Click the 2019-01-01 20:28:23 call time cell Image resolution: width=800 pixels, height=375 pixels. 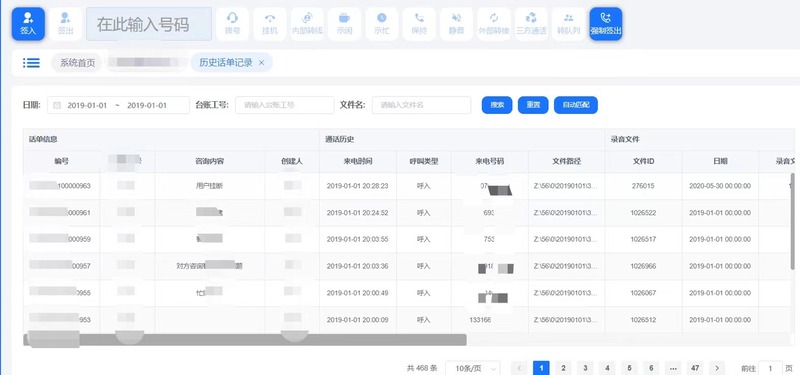click(x=358, y=186)
